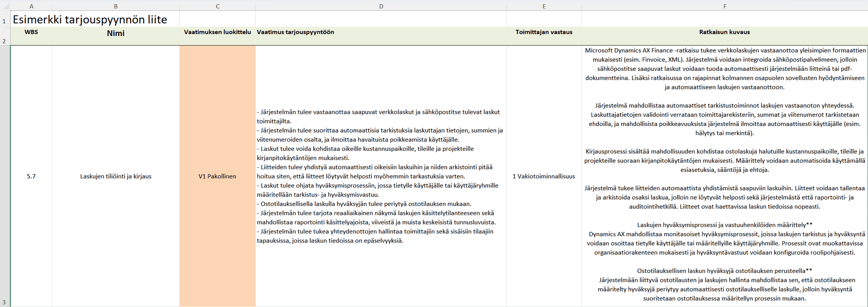This screenshot has width=868, height=307.
Task: Select row 3 header
Action: coord(4,301)
